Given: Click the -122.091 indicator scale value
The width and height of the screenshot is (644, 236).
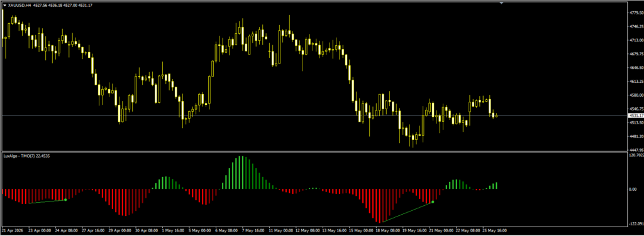Looking at the screenshot, I should [x=636, y=223].
